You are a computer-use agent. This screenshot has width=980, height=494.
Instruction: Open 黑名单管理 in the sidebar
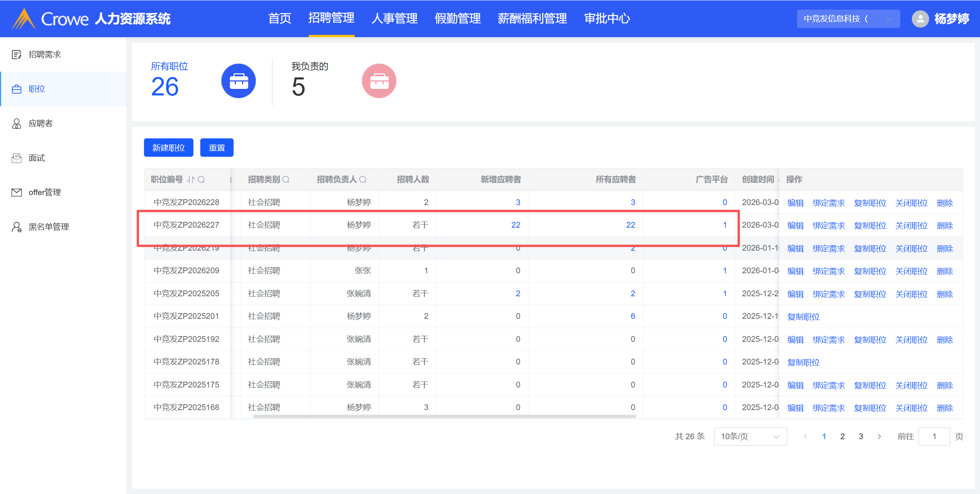49,227
